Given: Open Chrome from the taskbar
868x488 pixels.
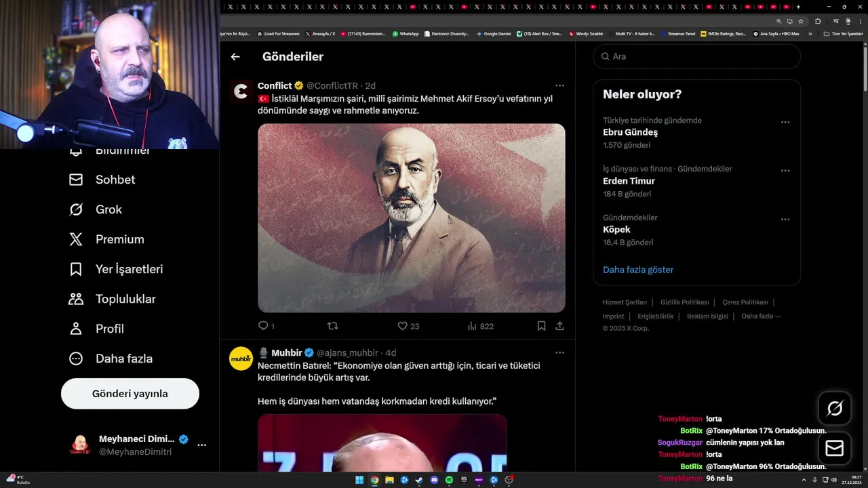Looking at the screenshot, I should 374,480.
